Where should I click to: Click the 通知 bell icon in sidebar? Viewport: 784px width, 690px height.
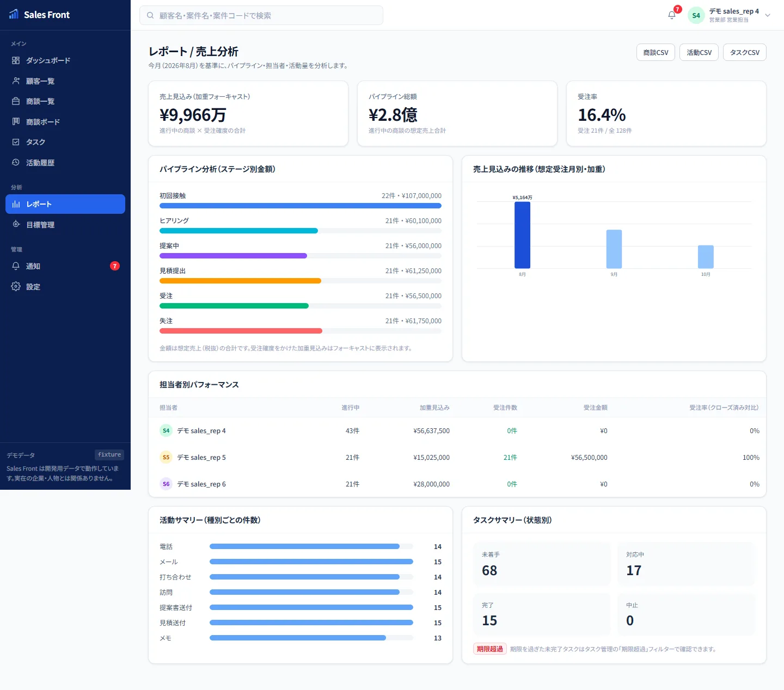[16, 266]
